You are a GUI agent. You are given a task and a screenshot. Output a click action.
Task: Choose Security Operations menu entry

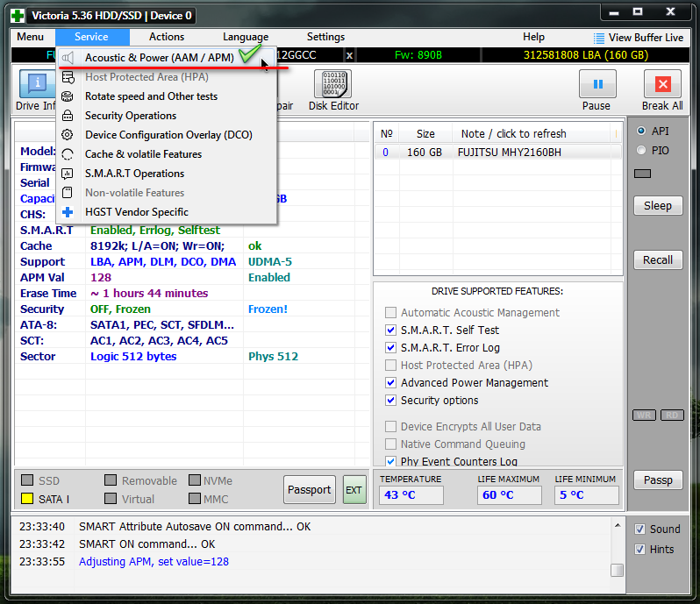pos(166,116)
